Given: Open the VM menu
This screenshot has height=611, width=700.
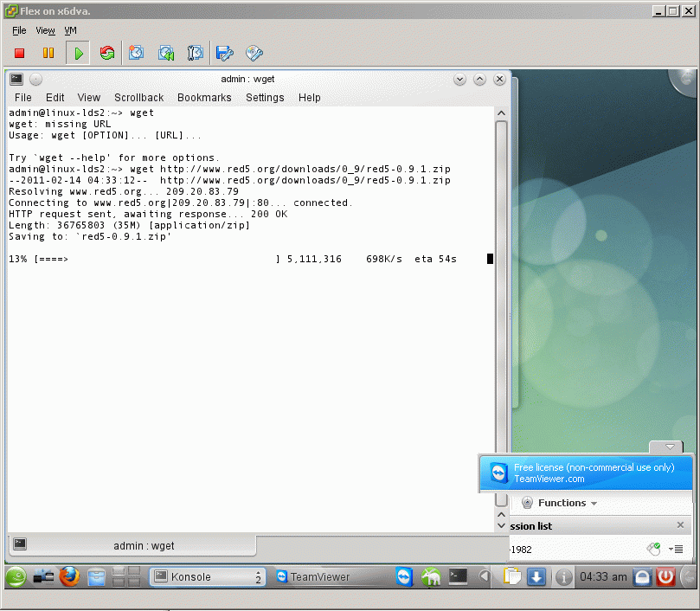Looking at the screenshot, I should pos(71,30).
